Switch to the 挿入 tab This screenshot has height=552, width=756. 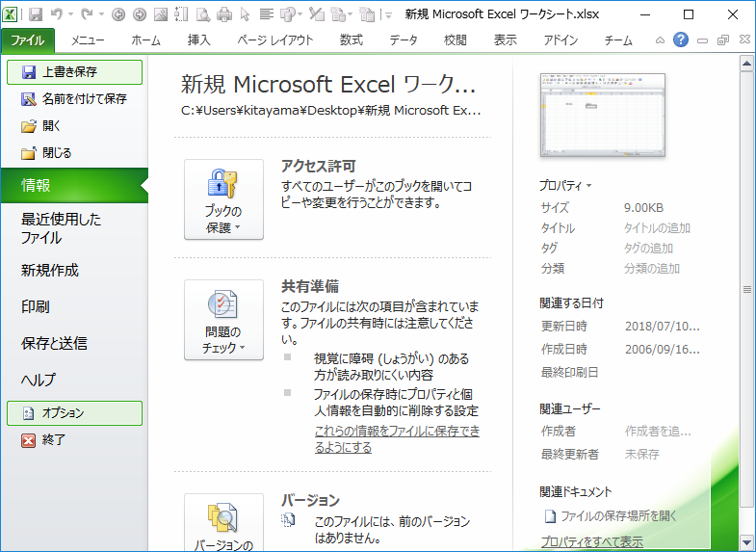(199, 40)
